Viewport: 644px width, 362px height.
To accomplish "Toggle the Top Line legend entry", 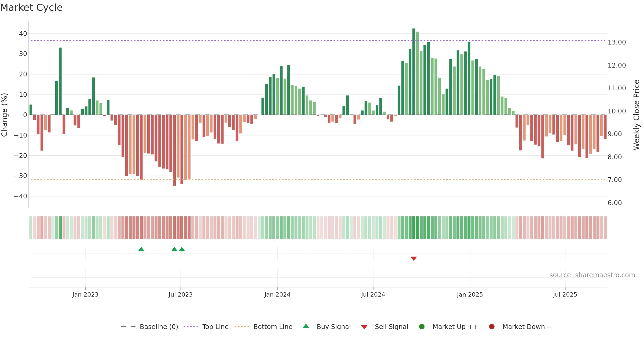I will click(206, 327).
